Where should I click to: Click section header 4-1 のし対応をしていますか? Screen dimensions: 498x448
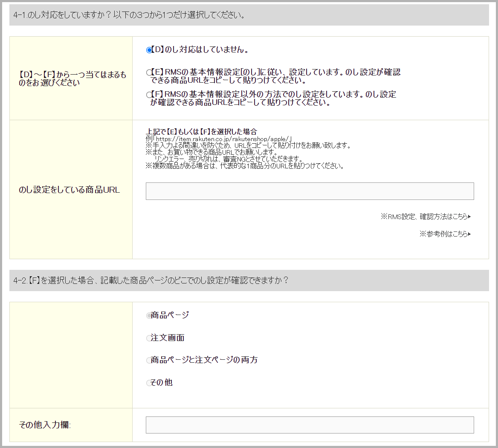(x=249, y=15)
